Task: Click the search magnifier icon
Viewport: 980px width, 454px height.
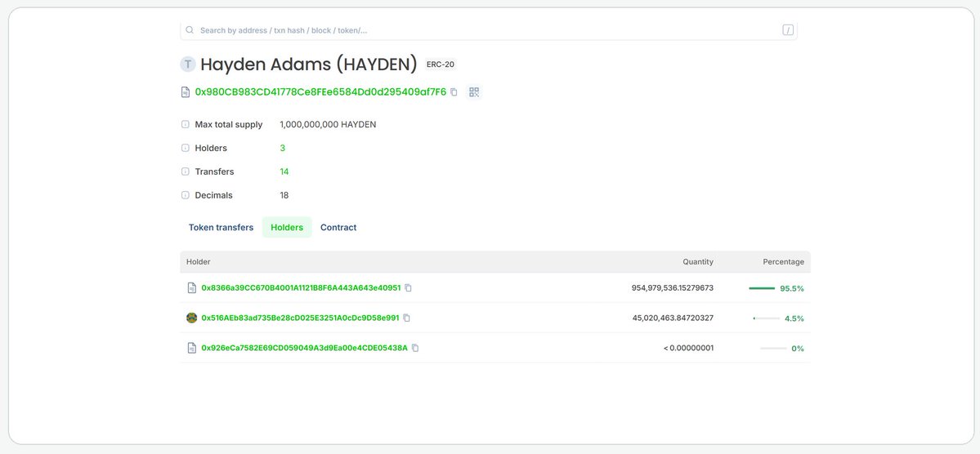Action: 190,30
